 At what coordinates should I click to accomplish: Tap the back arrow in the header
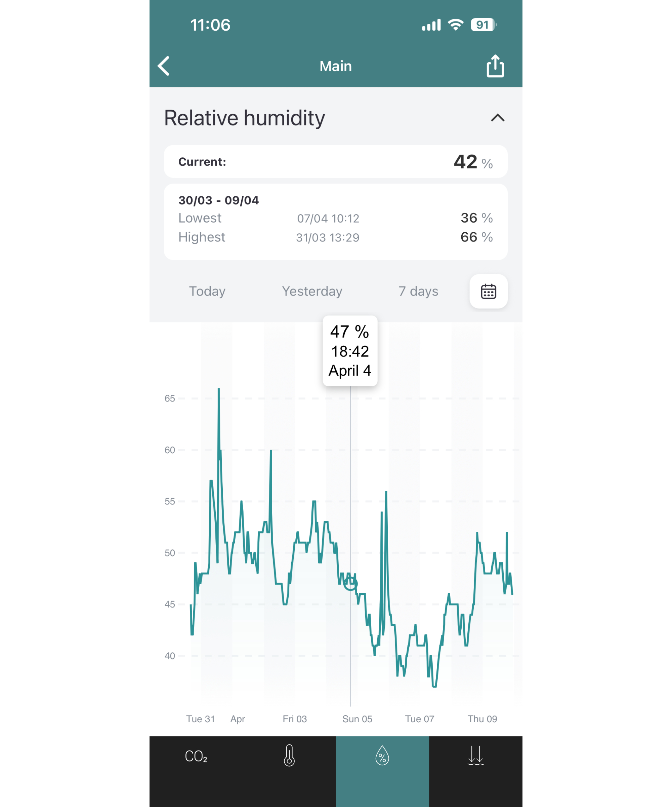pyautogui.click(x=164, y=66)
